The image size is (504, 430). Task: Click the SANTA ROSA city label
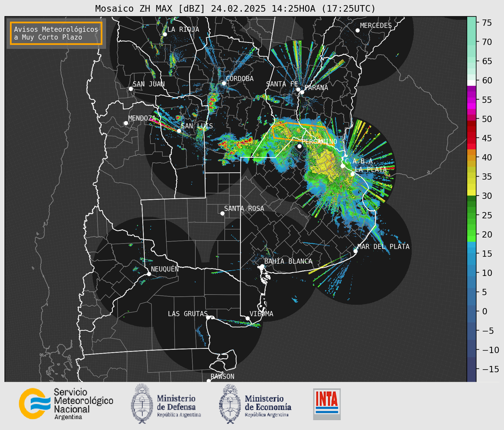click(x=244, y=208)
